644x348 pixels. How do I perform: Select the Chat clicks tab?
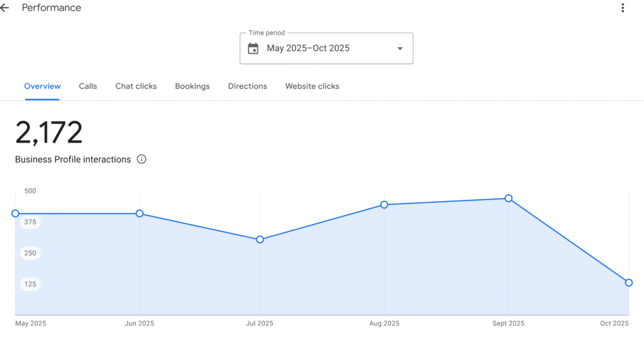136,86
